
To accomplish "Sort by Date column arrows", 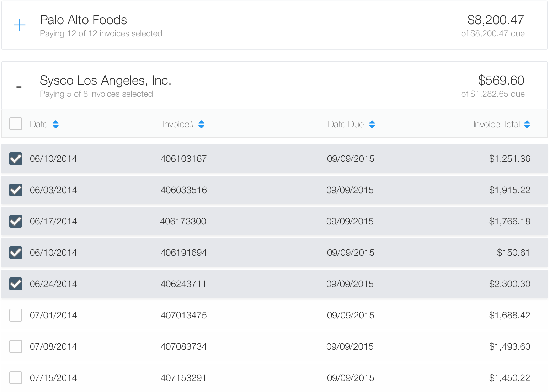I will [x=55, y=125].
